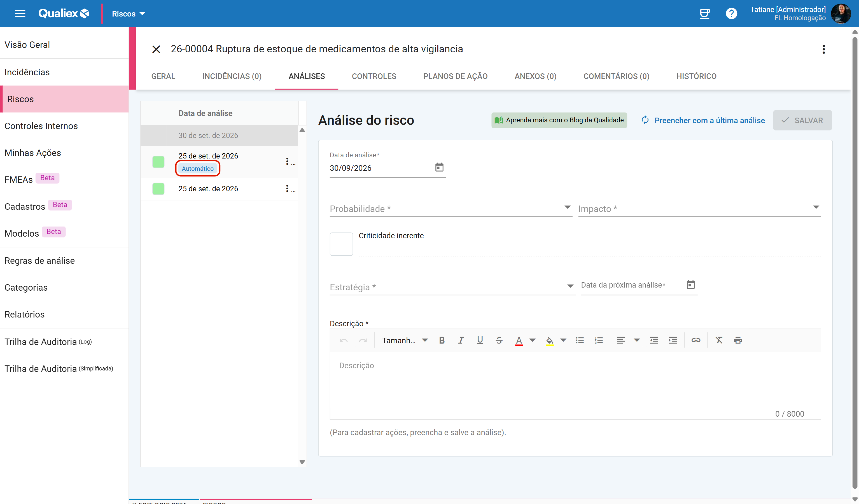Close the risk detail panel
Viewport: 859px width, 504px height.
click(156, 49)
